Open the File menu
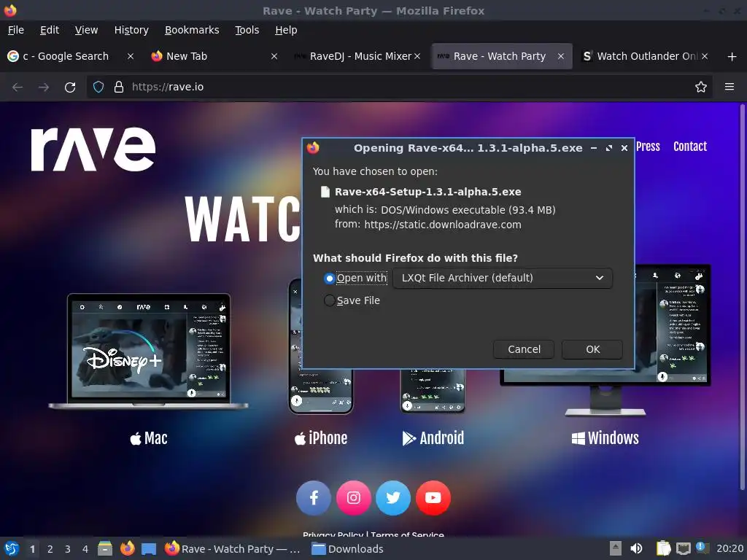This screenshot has width=747, height=560. pyautogui.click(x=16, y=30)
